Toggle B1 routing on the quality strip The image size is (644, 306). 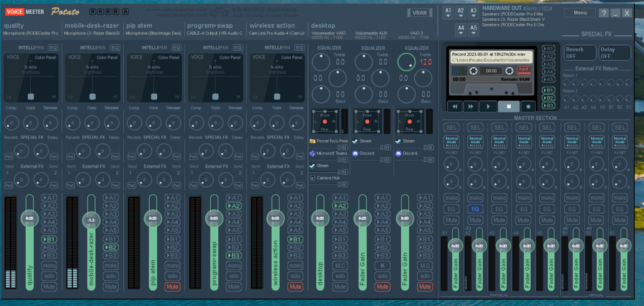coord(49,239)
